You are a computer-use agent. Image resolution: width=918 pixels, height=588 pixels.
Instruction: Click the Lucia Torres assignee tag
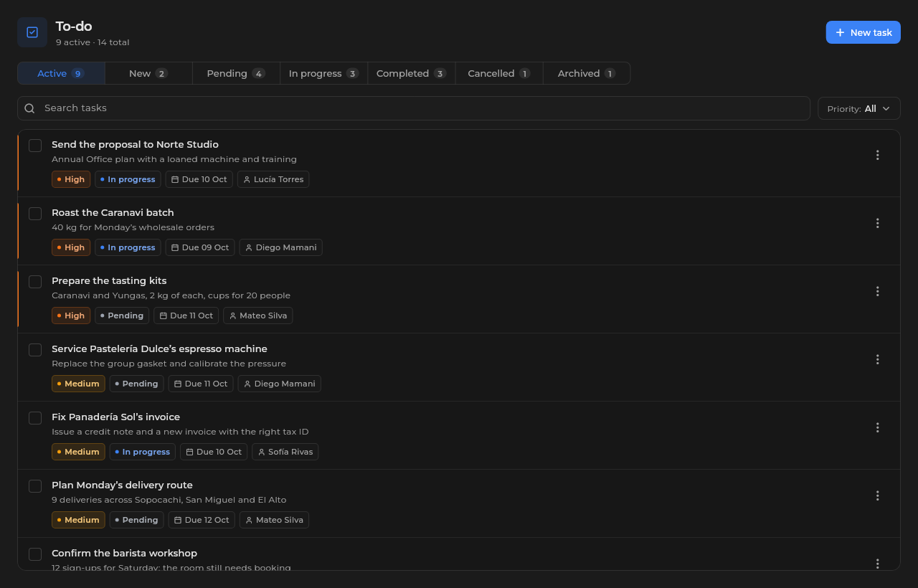click(273, 179)
